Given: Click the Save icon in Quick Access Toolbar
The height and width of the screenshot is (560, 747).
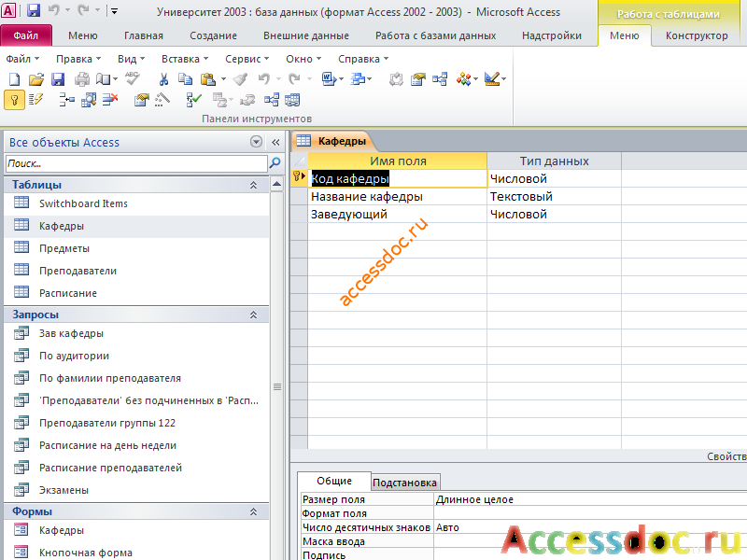Looking at the screenshot, I should [x=33, y=10].
